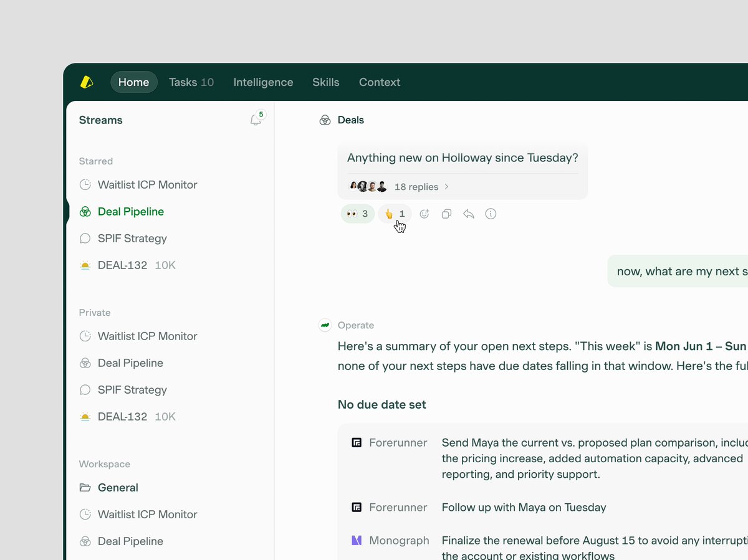Click the 'No due date set' heading
Image resolution: width=748 pixels, height=560 pixels.
382,405
